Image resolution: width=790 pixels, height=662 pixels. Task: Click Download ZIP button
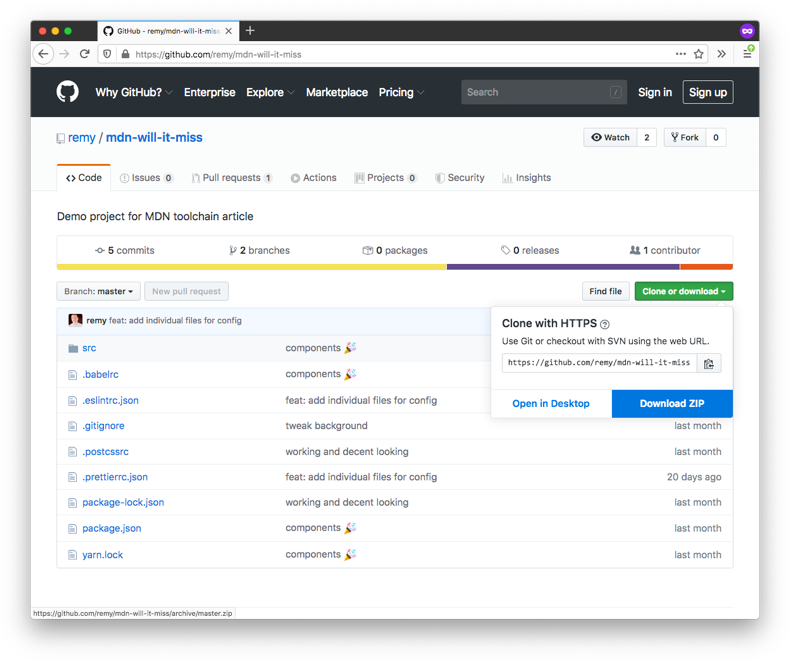[x=672, y=404]
